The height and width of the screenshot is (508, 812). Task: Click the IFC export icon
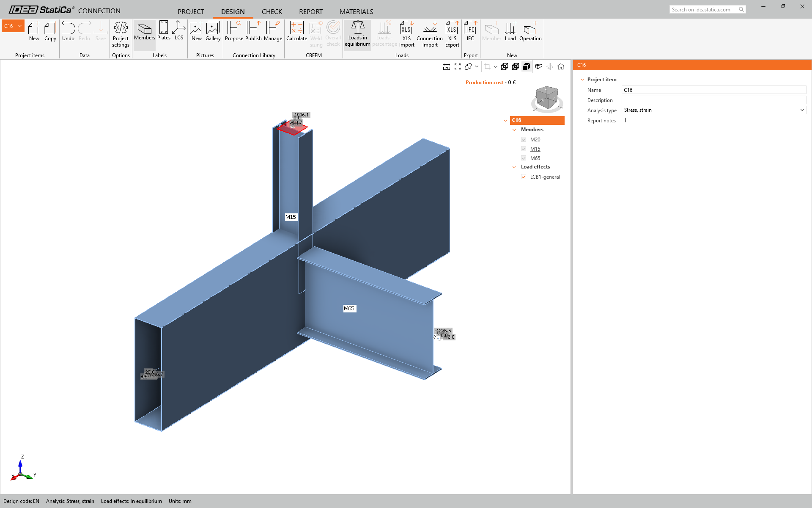tap(470, 31)
